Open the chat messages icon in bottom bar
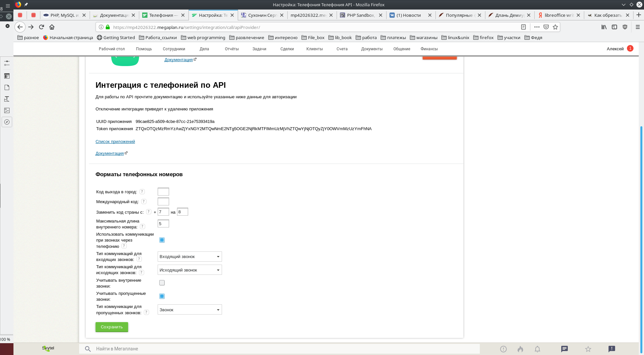 [x=564, y=349]
